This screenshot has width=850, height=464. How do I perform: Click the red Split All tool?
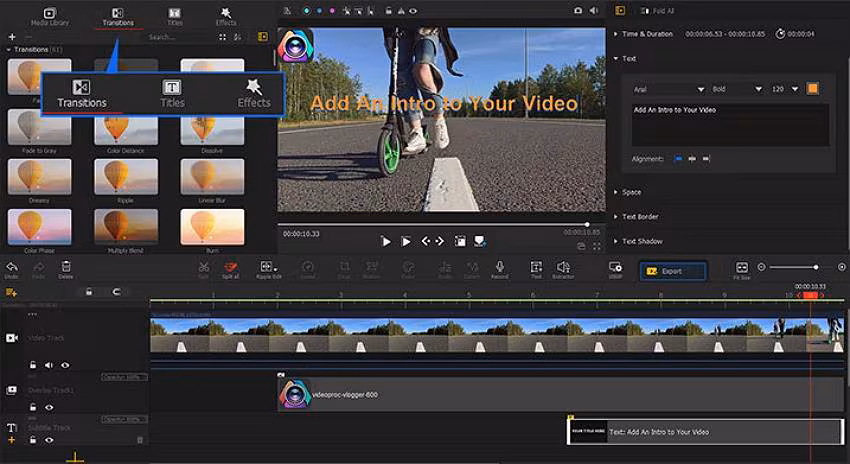pyautogui.click(x=230, y=269)
